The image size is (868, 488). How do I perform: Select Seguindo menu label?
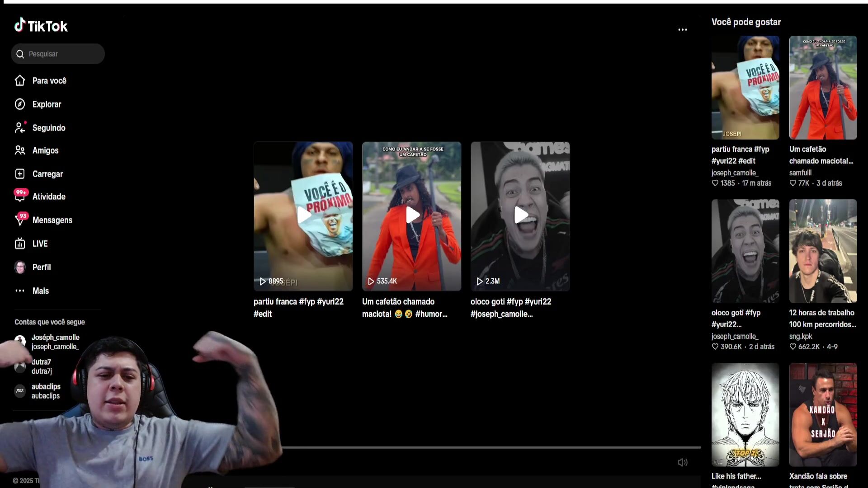pyautogui.click(x=49, y=128)
